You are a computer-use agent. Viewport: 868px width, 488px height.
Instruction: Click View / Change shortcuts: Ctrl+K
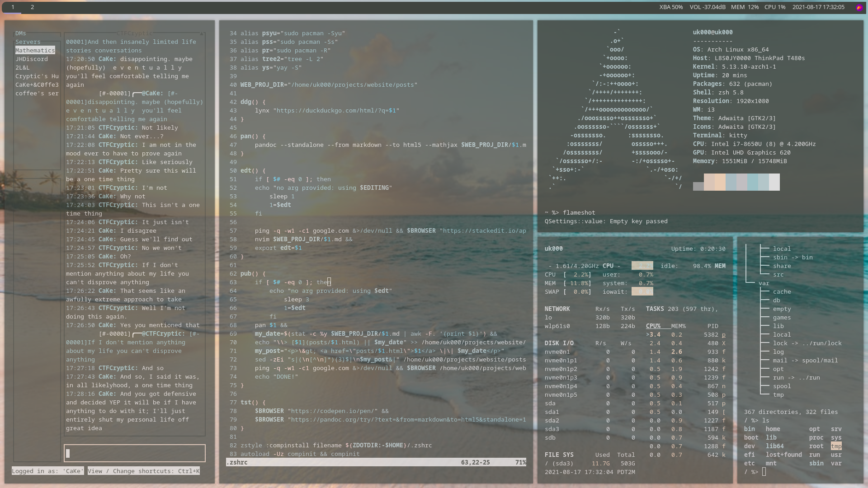point(144,471)
